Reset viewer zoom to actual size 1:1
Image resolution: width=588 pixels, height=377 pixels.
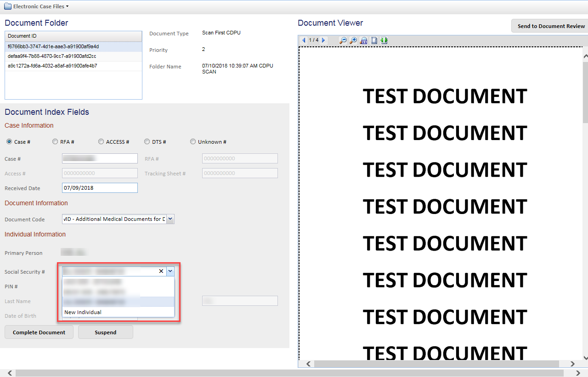tap(363, 40)
